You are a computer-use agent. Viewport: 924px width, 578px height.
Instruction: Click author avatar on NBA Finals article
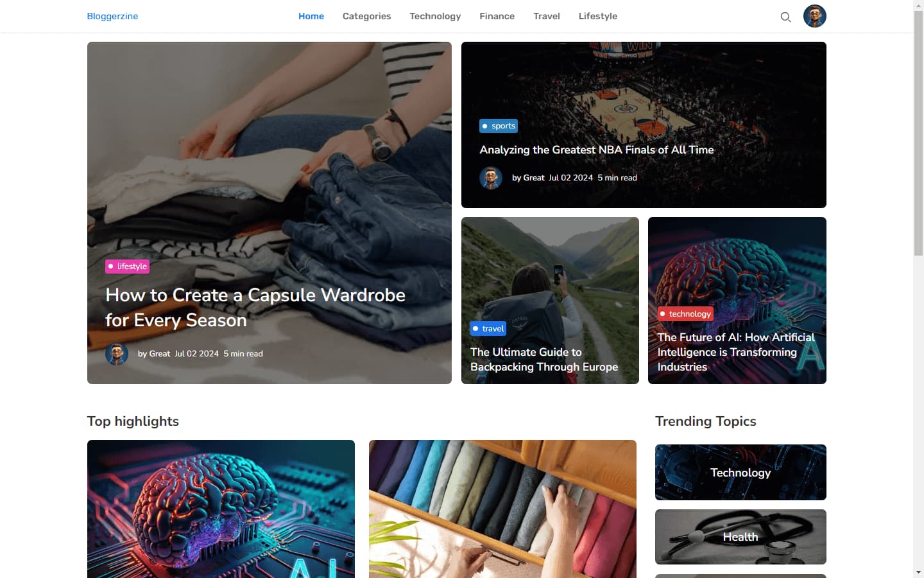[x=491, y=178]
